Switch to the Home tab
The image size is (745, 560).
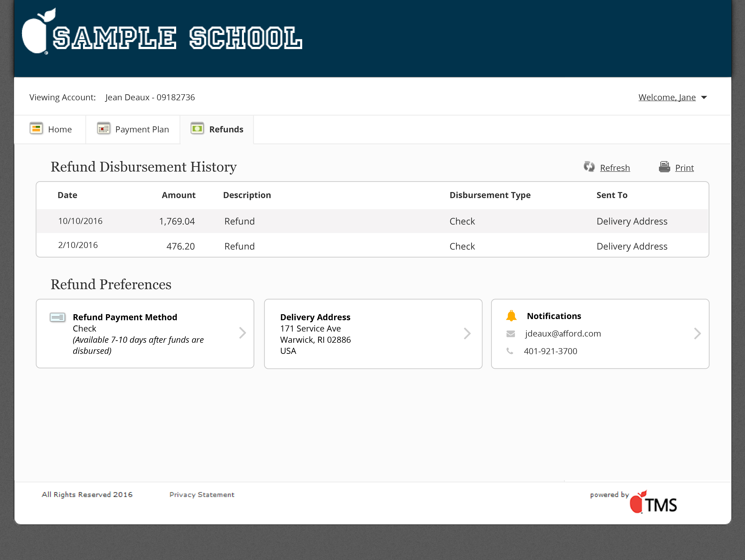click(x=60, y=129)
